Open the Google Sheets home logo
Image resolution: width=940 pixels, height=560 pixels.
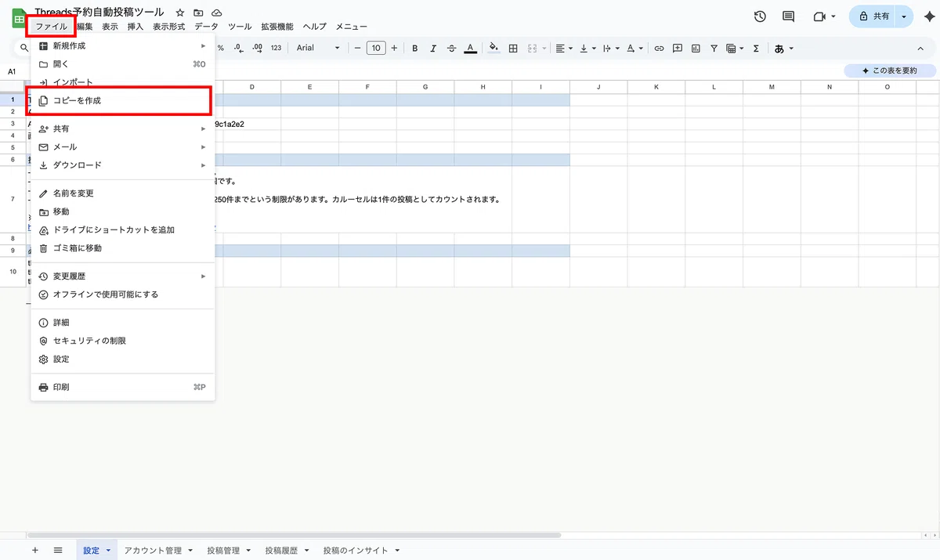tap(18, 19)
